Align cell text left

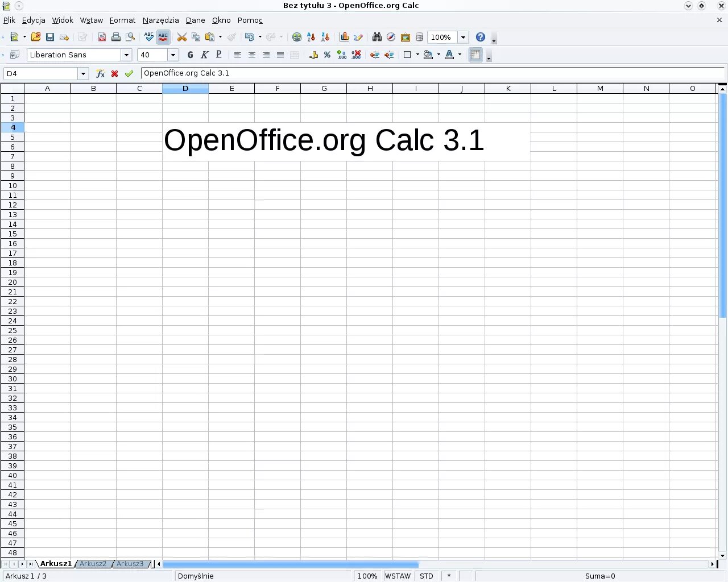click(237, 55)
